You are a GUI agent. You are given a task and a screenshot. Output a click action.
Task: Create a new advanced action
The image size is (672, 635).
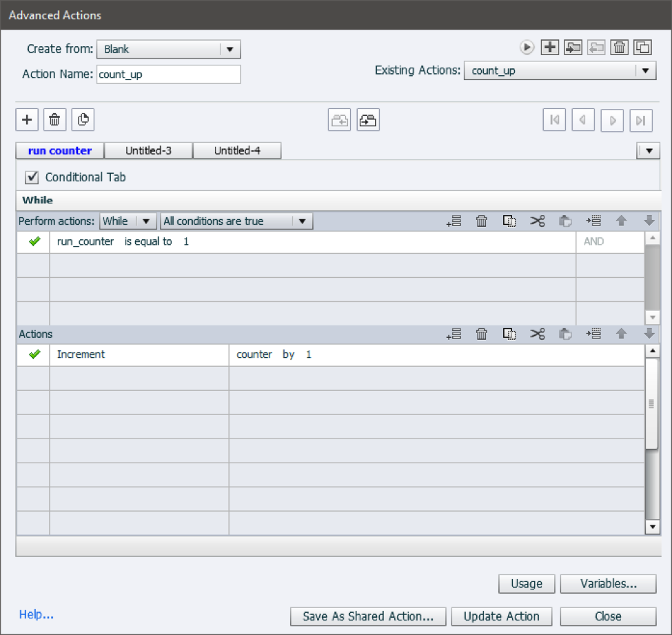click(x=550, y=47)
